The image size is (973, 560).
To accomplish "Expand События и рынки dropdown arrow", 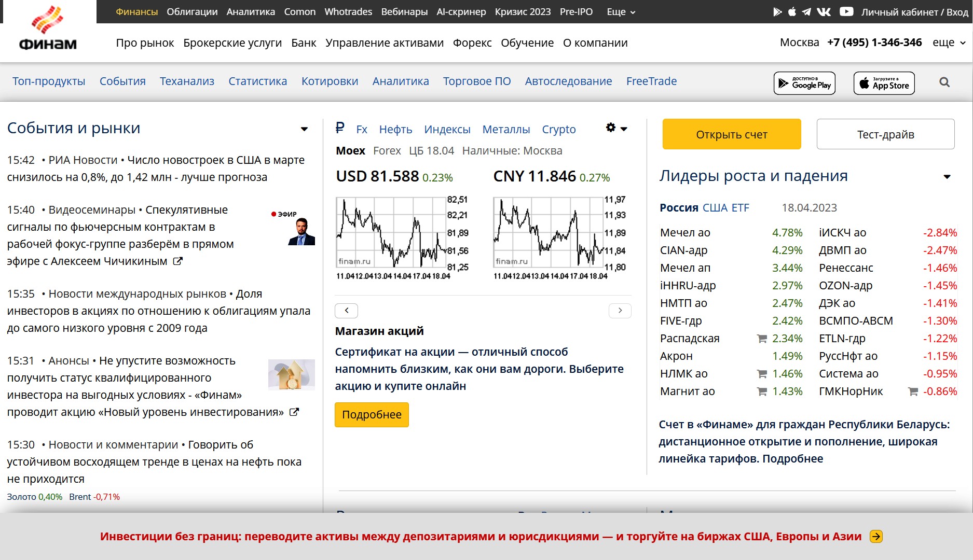I will (304, 129).
